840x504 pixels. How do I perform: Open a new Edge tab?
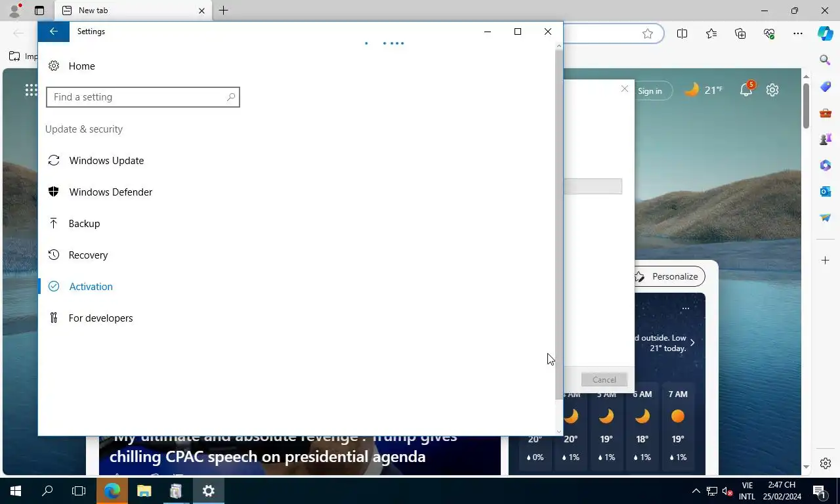coord(224,10)
